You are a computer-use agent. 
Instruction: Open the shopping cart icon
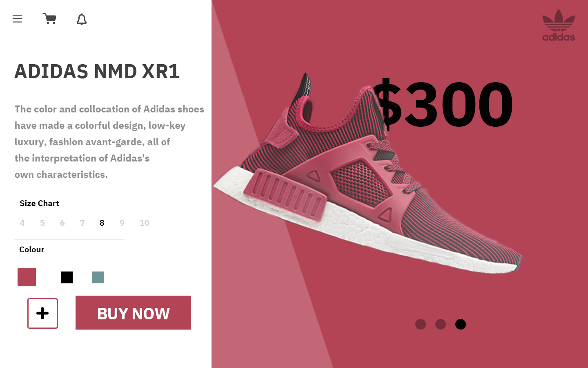coord(49,19)
